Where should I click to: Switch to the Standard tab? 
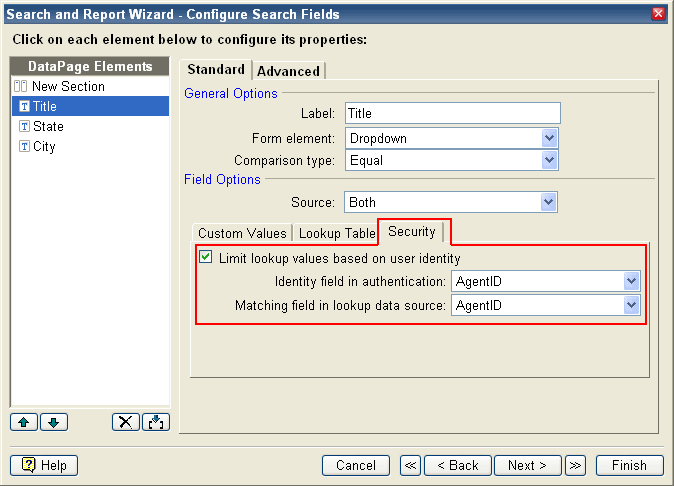pyautogui.click(x=216, y=70)
